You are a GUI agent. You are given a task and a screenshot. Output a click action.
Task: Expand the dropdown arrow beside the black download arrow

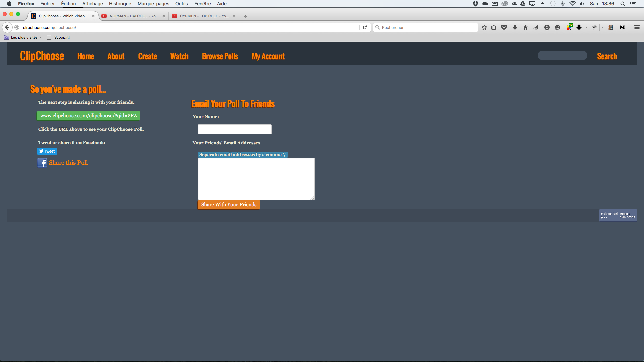click(x=586, y=27)
